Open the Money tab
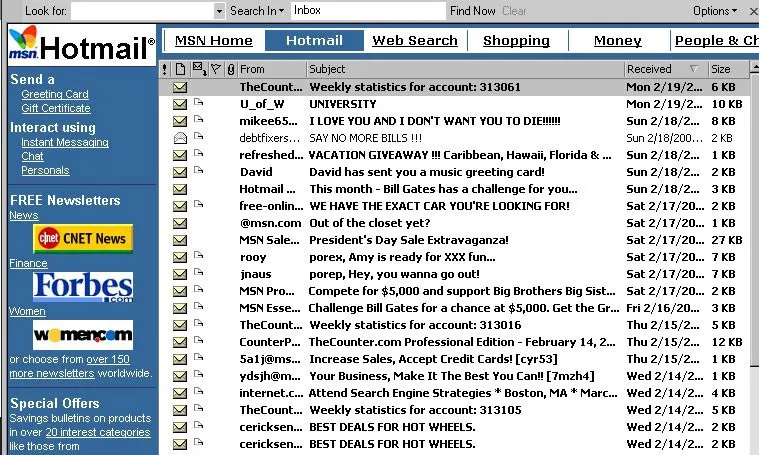Image resolution: width=759 pixels, height=455 pixels. click(618, 41)
